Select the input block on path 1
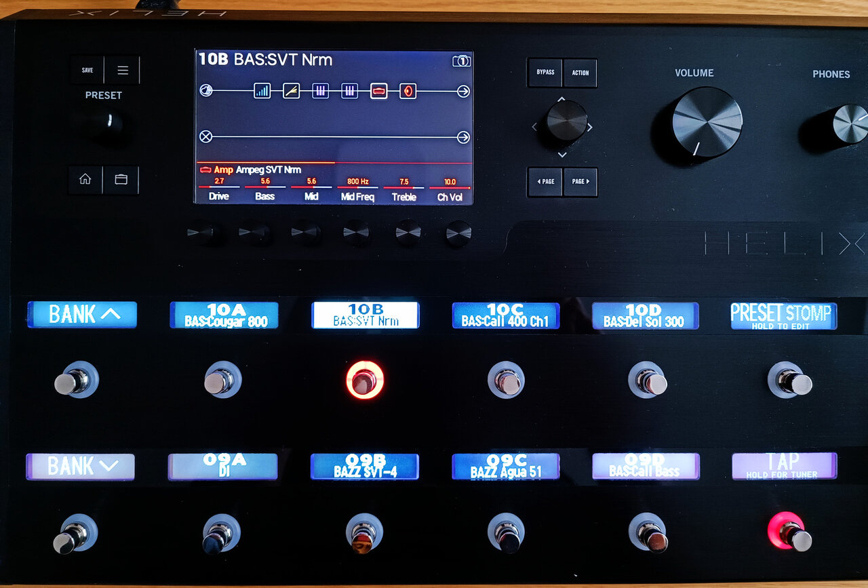 click(x=205, y=91)
